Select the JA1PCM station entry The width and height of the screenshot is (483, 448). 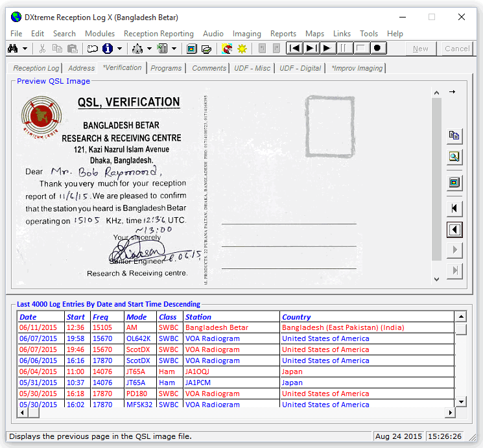235,383
